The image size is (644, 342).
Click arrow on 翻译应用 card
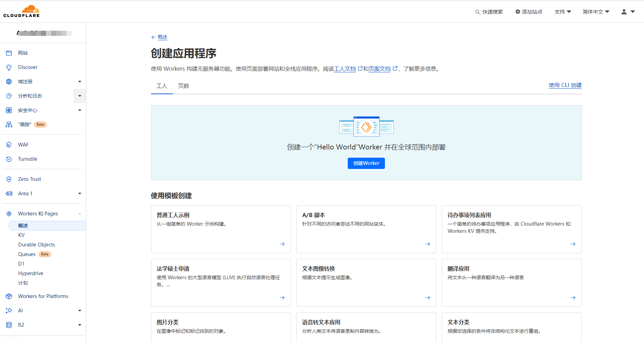[573, 298]
